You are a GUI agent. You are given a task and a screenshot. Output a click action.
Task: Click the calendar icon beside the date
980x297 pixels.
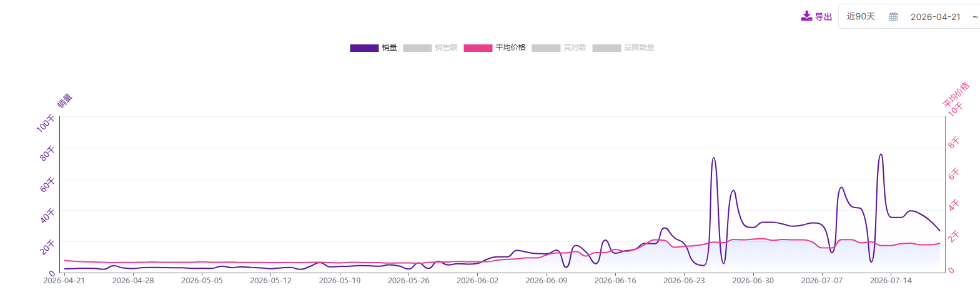(894, 17)
